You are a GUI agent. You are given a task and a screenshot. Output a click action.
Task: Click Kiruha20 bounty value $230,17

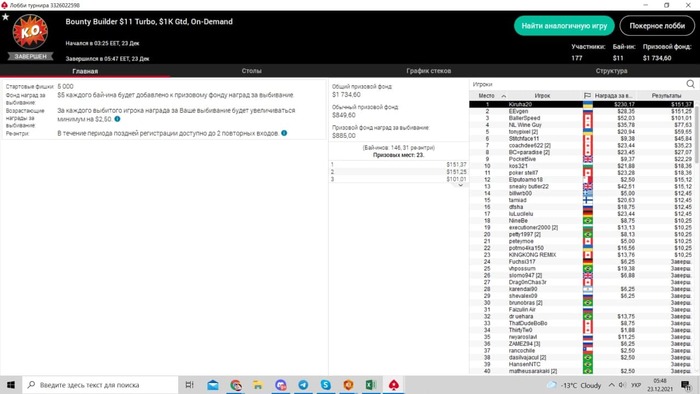pos(624,104)
